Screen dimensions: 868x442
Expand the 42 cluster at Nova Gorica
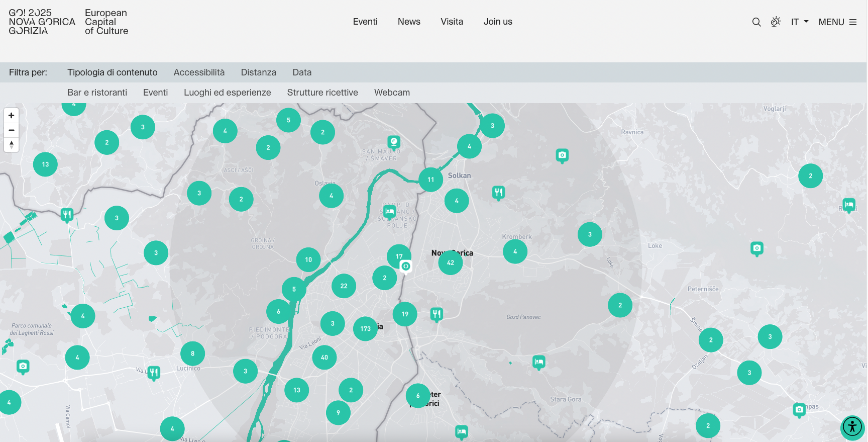tap(451, 262)
